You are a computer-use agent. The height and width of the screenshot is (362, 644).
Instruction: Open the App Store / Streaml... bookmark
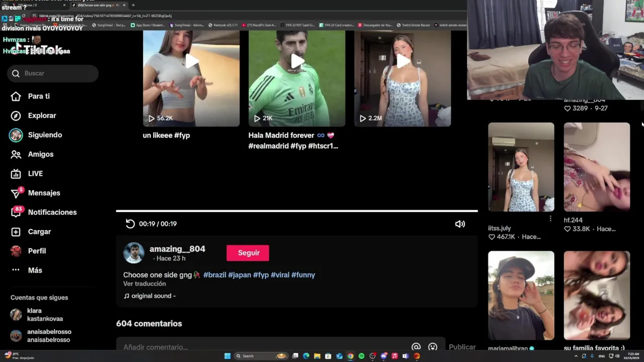(x=148, y=25)
